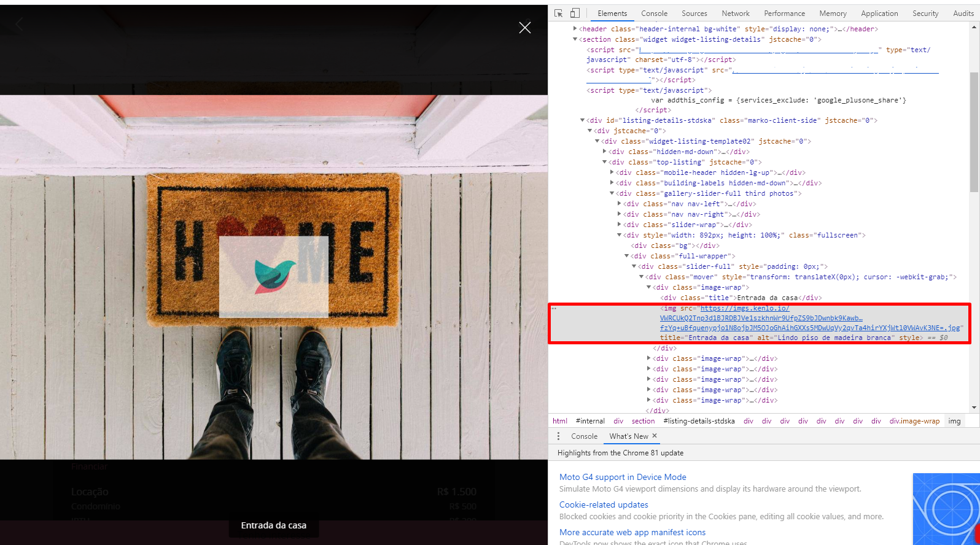Viewport: 980px width, 545px height.
Task: Switch to the Console tab in DevTools
Action: [654, 14]
